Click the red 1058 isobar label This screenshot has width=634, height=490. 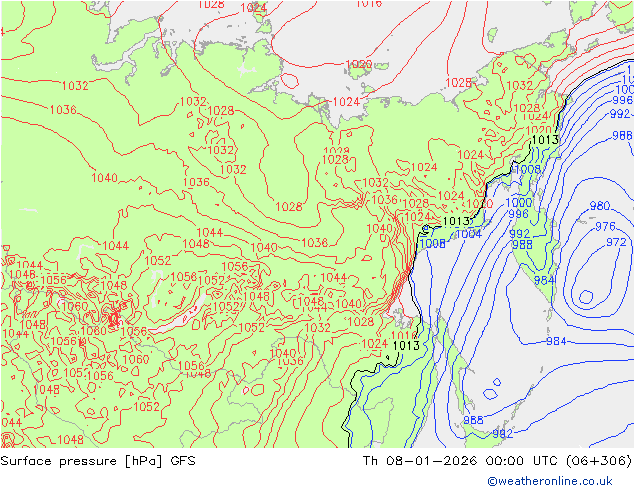click(x=184, y=277)
